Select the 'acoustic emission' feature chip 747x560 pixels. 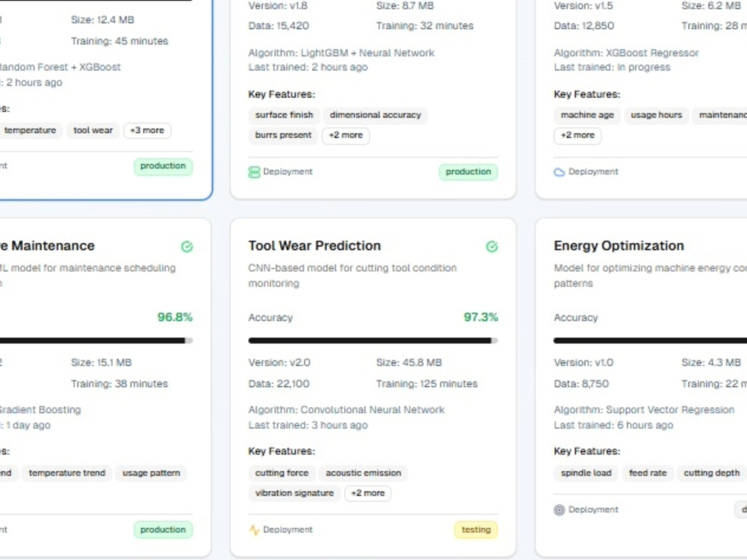pos(364,473)
